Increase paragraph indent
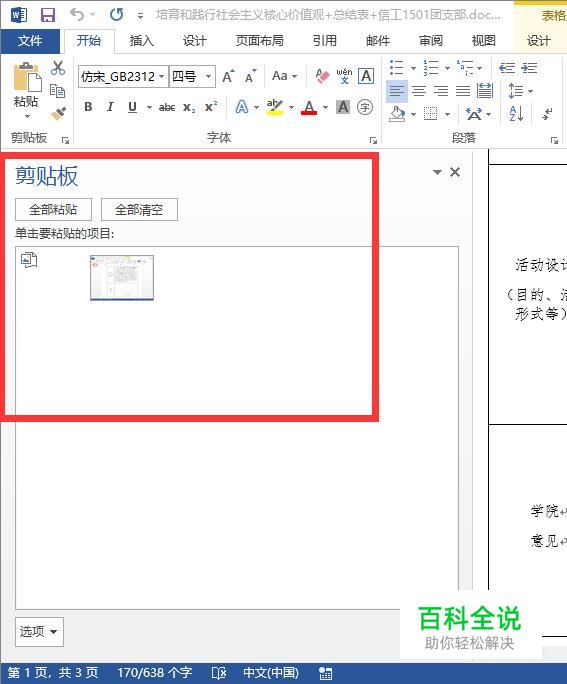The height and width of the screenshot is (684, 567). [x=529, y=68]
